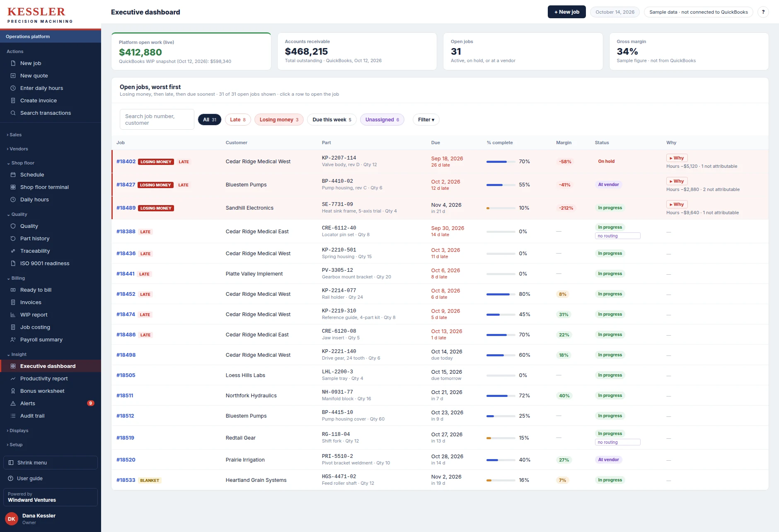
Task: Toggle the Unassigned 6 filter chip
Action: point(382,120)
